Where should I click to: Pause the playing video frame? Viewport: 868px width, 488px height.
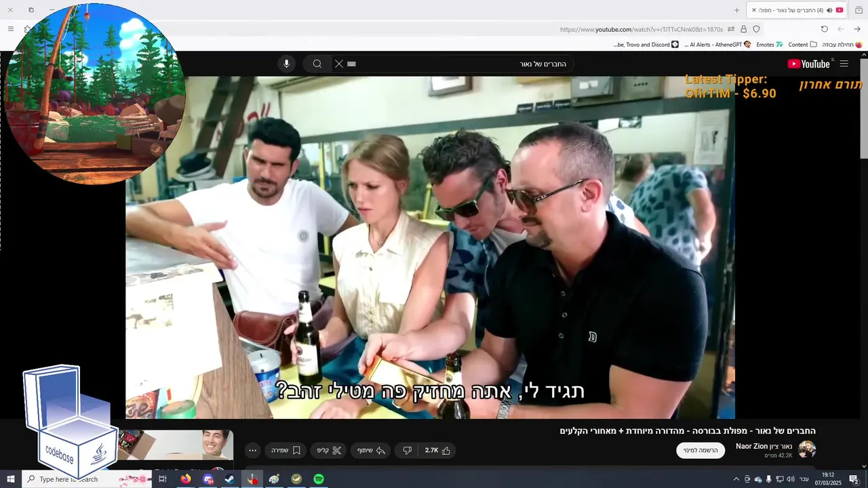[430, 247]
